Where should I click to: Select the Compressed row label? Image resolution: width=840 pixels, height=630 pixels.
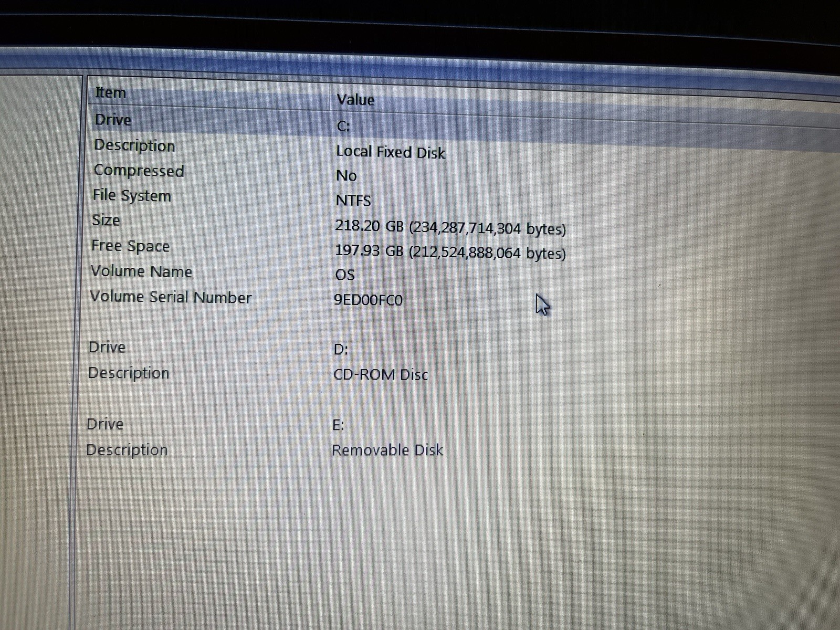[139, 171]
